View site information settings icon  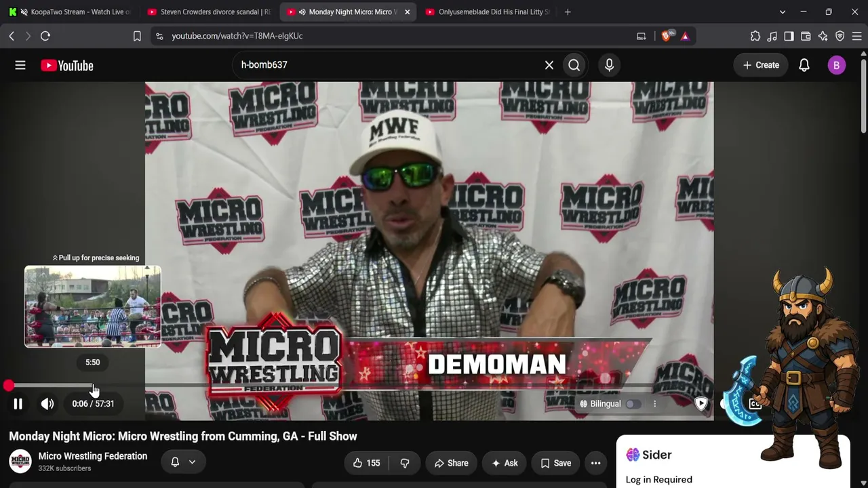[x=159, y=36]
